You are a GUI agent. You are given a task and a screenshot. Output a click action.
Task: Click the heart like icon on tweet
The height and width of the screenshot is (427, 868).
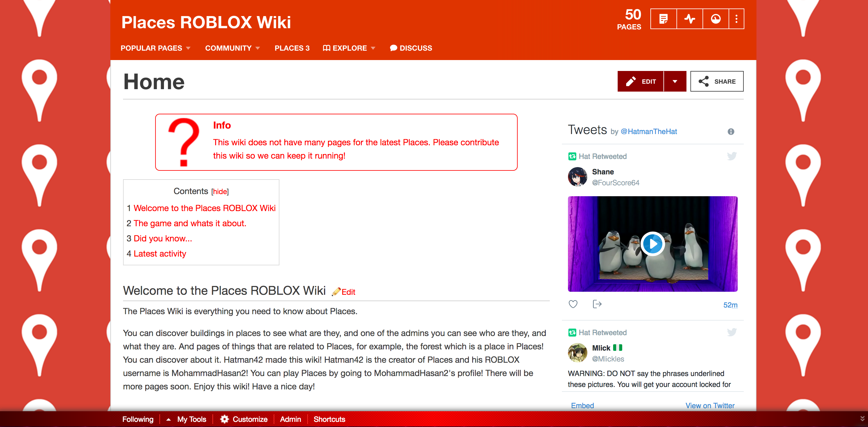point(573,304)
